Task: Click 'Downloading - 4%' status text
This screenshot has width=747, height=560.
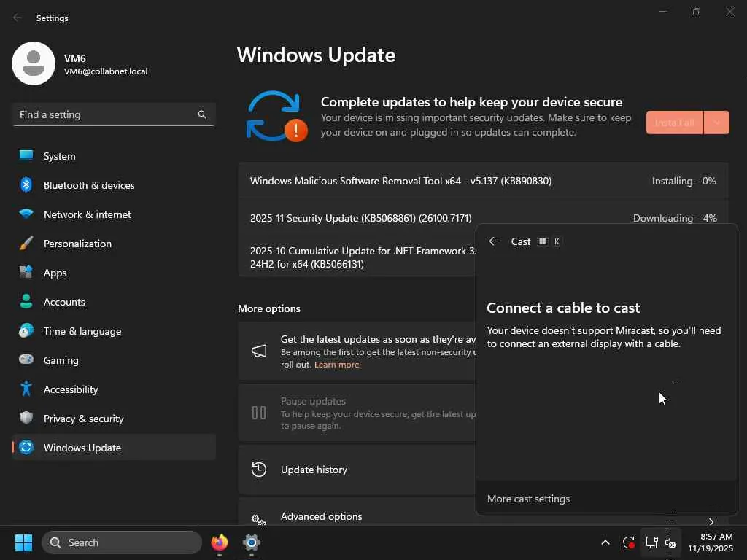Action: [675, 218]
